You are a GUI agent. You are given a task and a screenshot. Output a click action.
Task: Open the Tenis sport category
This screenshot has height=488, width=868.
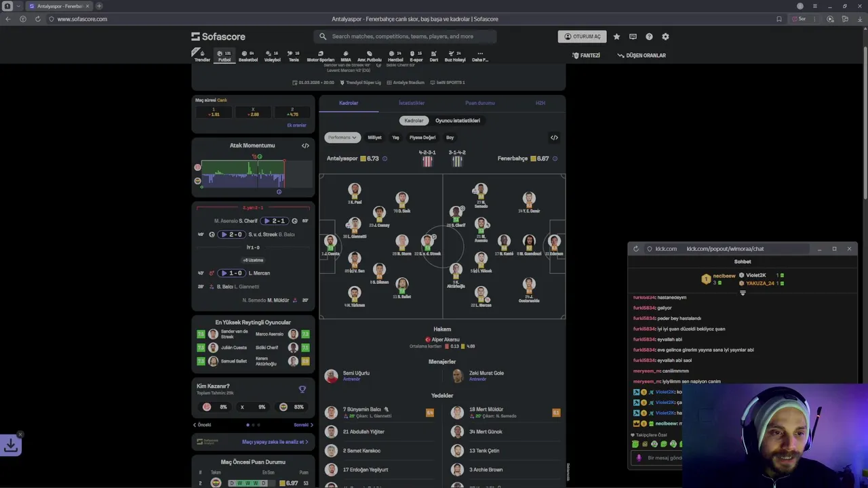[294, 56]
